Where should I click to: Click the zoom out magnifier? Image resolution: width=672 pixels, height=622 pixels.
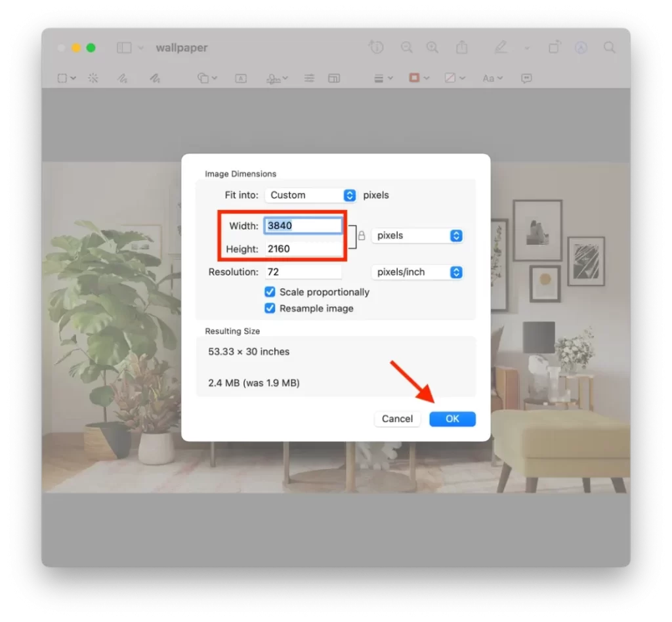(x=406, y=47)
